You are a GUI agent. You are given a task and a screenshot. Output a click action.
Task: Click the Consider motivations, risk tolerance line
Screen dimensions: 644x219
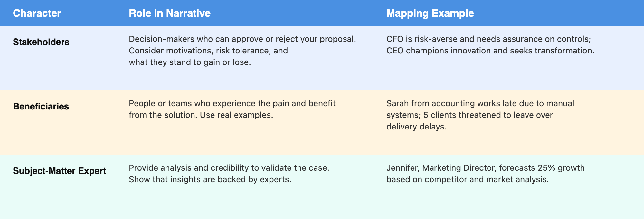tap(208, 51)
